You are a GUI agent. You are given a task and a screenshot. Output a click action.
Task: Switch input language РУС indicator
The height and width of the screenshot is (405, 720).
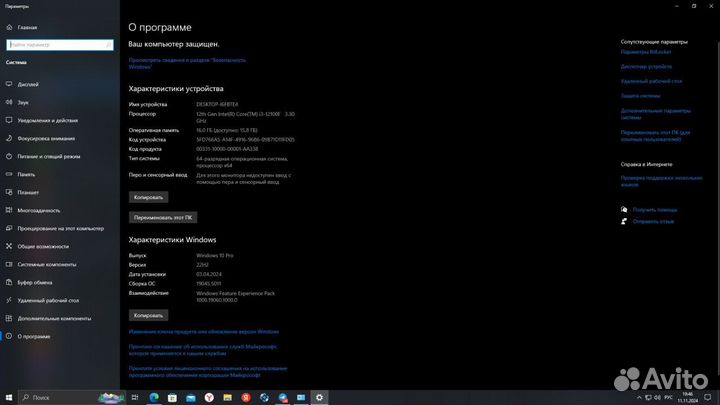coord(669,398)
